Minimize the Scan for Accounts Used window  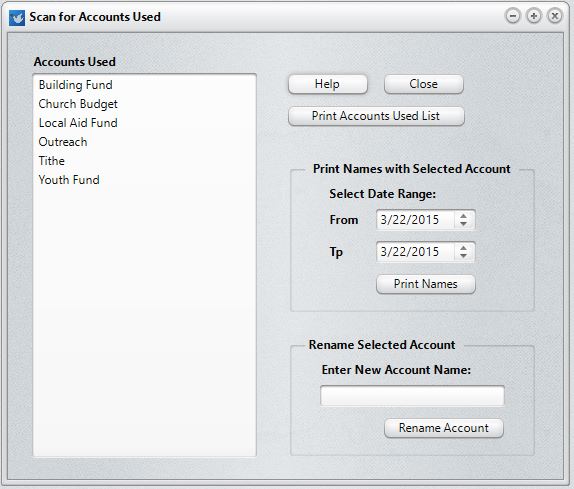click(x=513, y=16)
